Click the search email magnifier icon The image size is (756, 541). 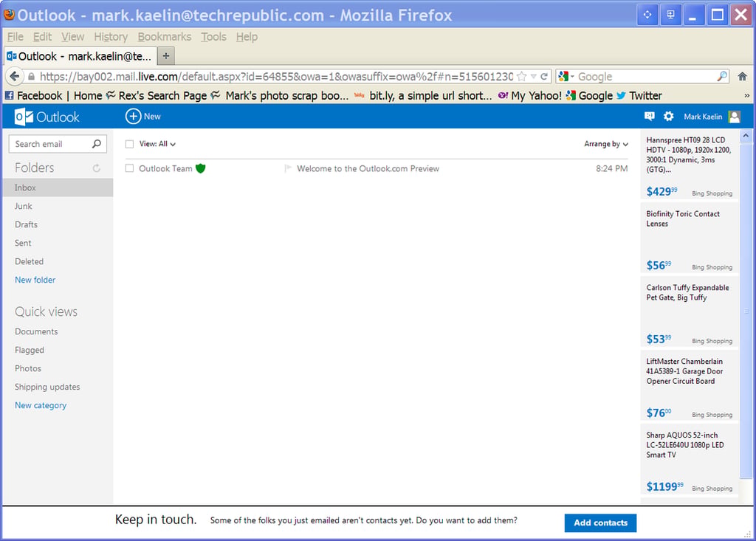(x=97, y=144)
